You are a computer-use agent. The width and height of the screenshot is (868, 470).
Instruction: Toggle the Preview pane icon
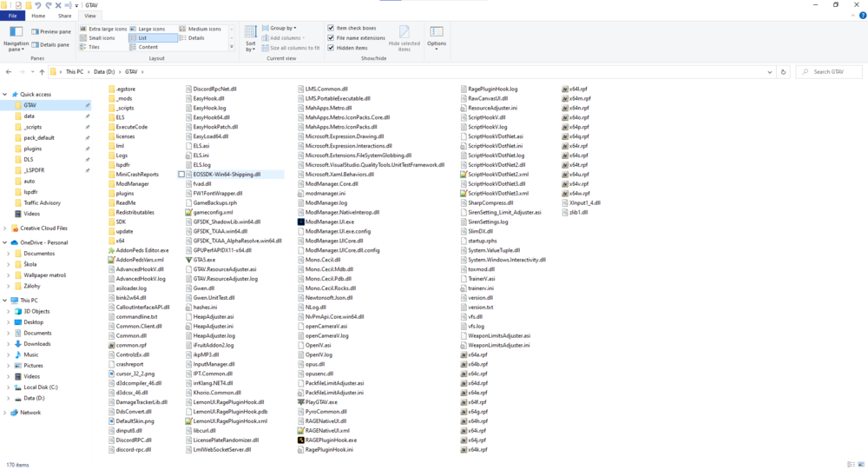click(35, 31)
